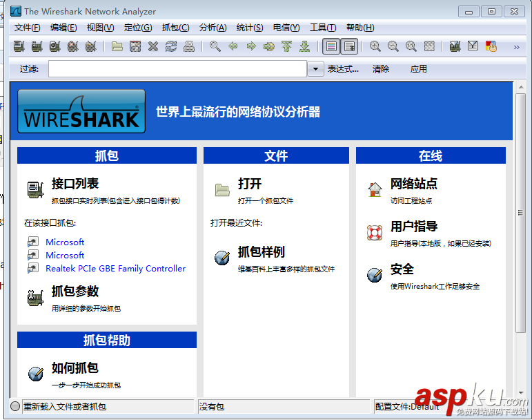532x420 pixels.
Task: Zoom in toolbar icon
Action: coord(375,46)
